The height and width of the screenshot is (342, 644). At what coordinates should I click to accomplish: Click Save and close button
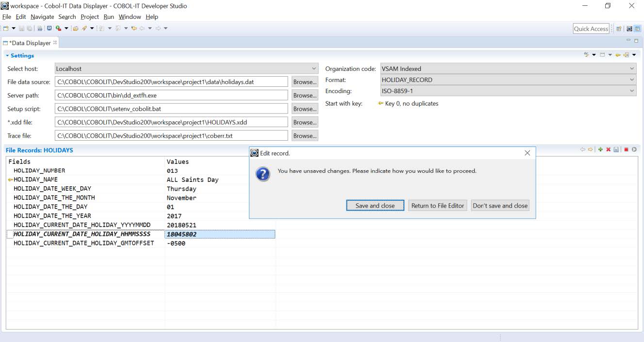(x=375, y=206)
